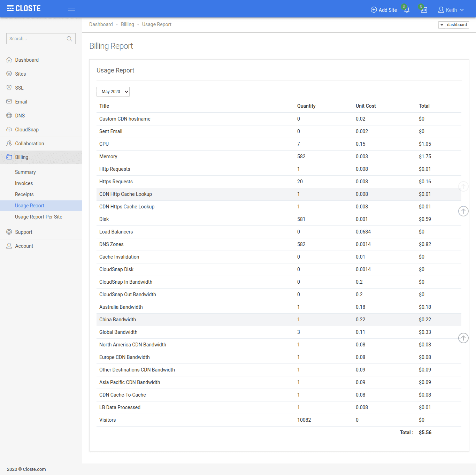This screenshot has width=476, height=475.
Task: Click the search magnifier icon
Action: (x=69, y=39)
